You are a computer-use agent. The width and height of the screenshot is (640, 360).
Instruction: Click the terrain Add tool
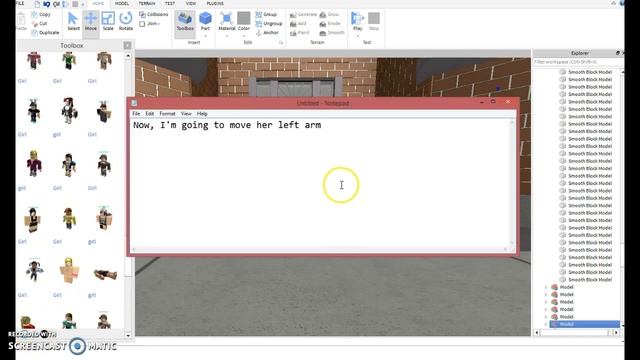tap(298, 24)
